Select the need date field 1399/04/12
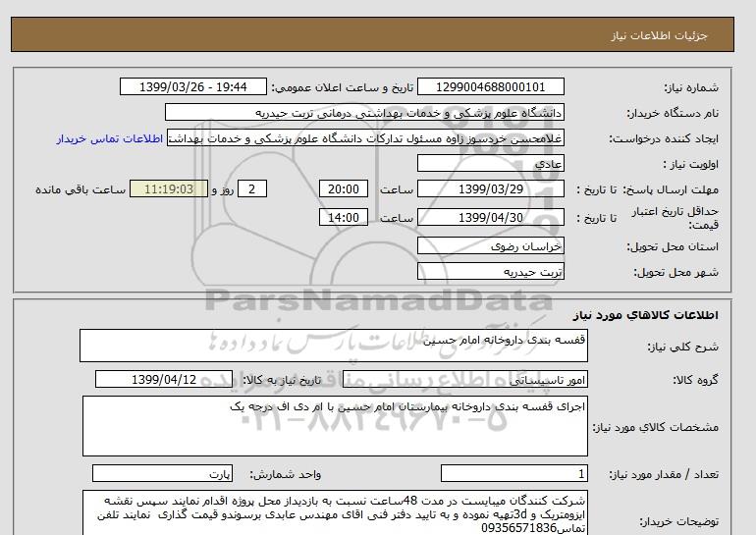The height and width of the screenshot is (535, 756). (x=164, y=379)
